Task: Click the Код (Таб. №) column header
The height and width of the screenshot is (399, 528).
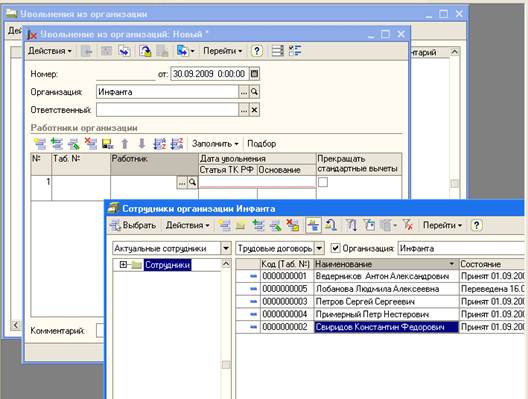Action: tap(286, 264)
